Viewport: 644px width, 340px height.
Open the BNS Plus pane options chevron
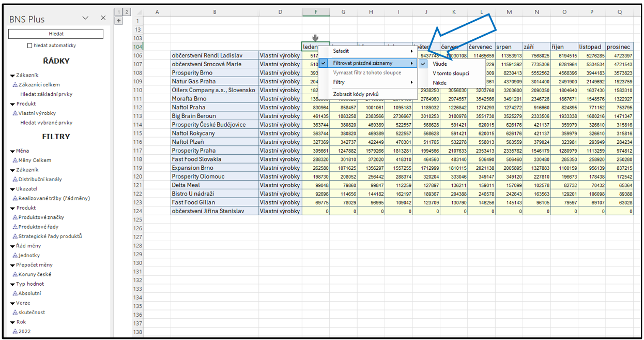tap(86, 18)
